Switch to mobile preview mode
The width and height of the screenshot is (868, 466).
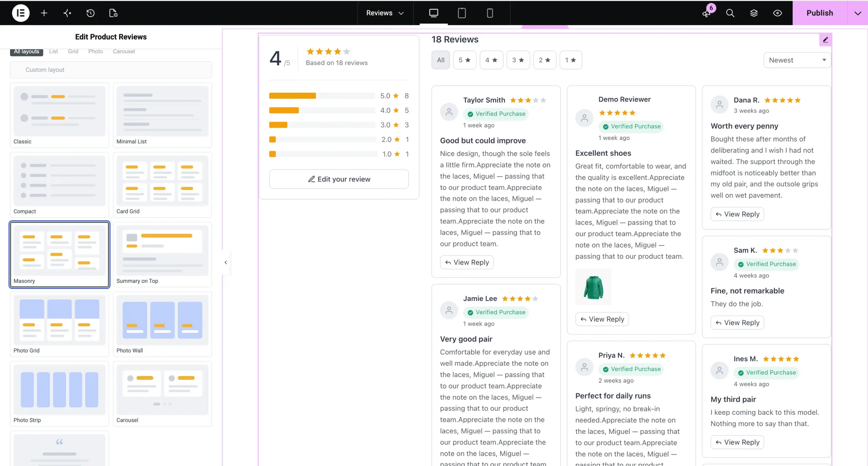tap(490, 13)
